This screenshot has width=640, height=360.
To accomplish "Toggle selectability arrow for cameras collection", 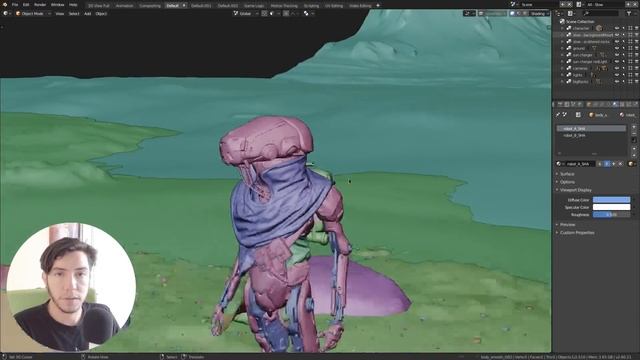I will tap(624, 68).
